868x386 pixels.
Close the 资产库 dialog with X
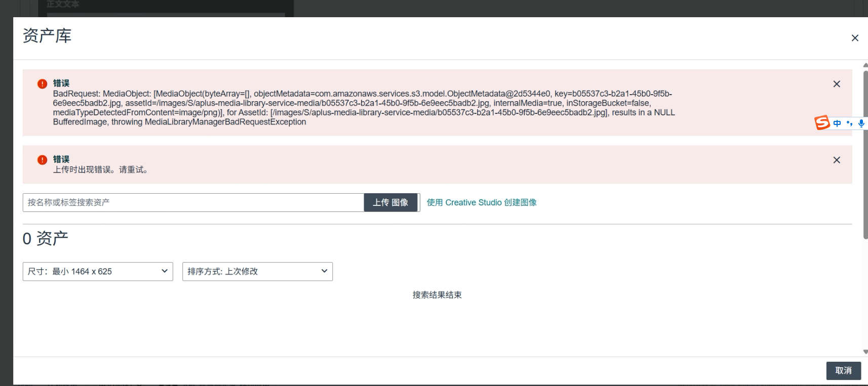(x=855, y=38)
